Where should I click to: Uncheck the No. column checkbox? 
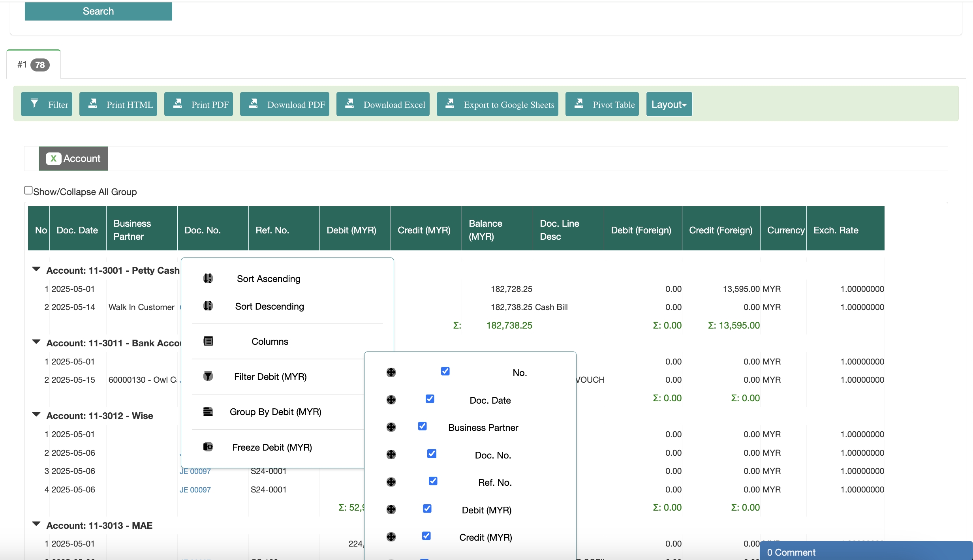[445, 371]
